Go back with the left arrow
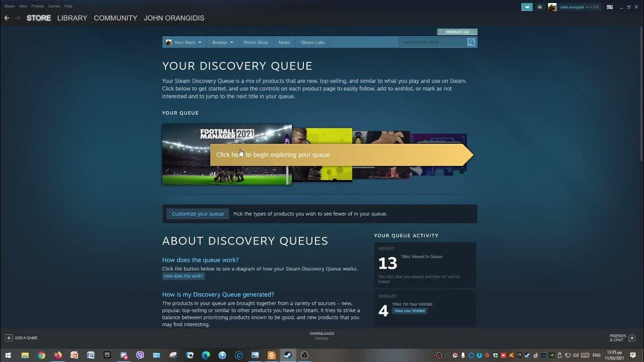This screenshot has height=362, width=644. (x=7, y=18)
